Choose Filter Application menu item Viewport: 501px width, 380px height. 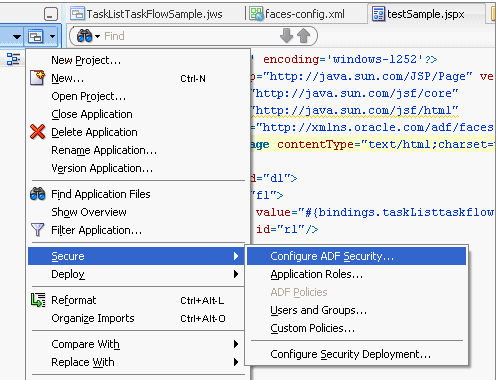[137, 230]
